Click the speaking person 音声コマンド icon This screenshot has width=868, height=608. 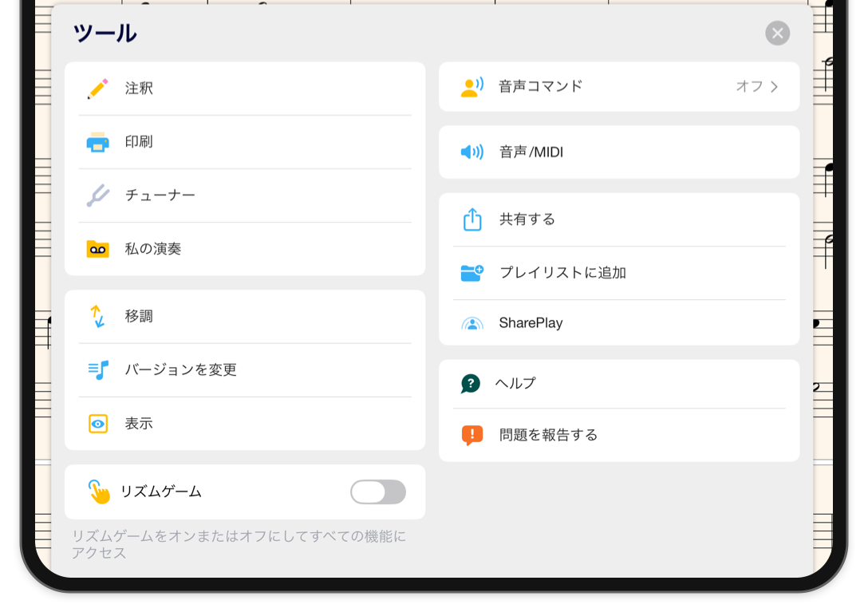[471, 87]
